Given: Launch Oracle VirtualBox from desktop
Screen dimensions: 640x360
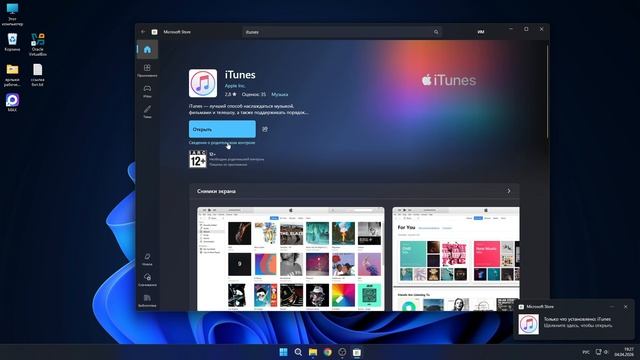Looking at the screenshot, I should click(38, 44).
